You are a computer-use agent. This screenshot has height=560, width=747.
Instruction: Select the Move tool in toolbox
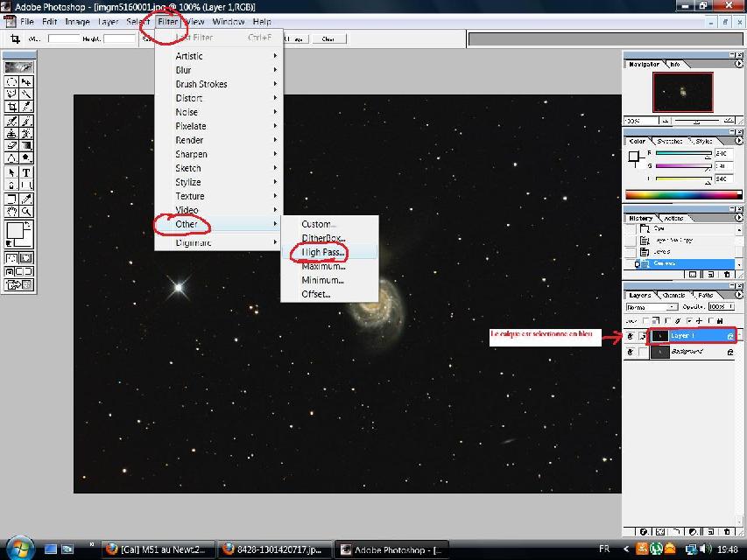click(x=26, y=82)
